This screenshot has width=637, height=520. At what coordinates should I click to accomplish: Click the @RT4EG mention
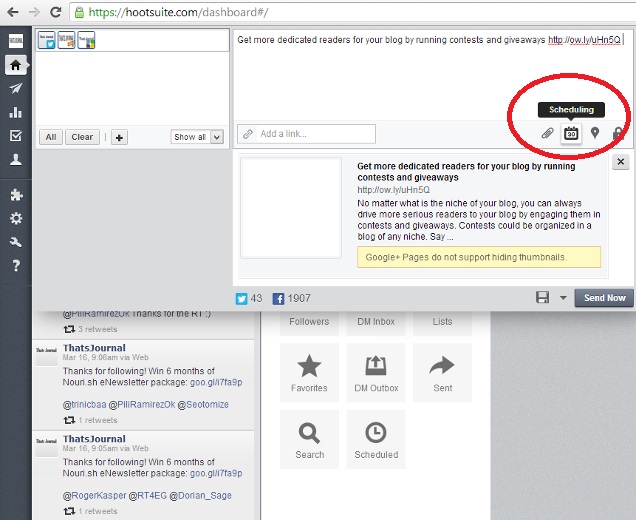(148, 496)
